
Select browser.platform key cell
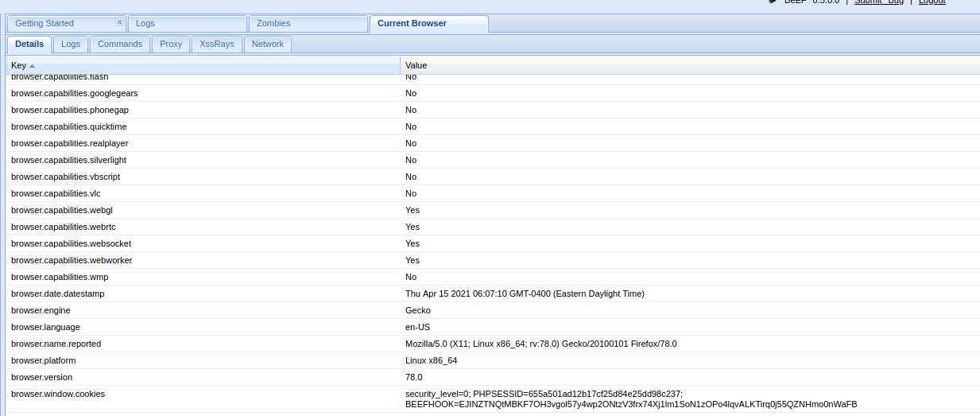(44, 360)
